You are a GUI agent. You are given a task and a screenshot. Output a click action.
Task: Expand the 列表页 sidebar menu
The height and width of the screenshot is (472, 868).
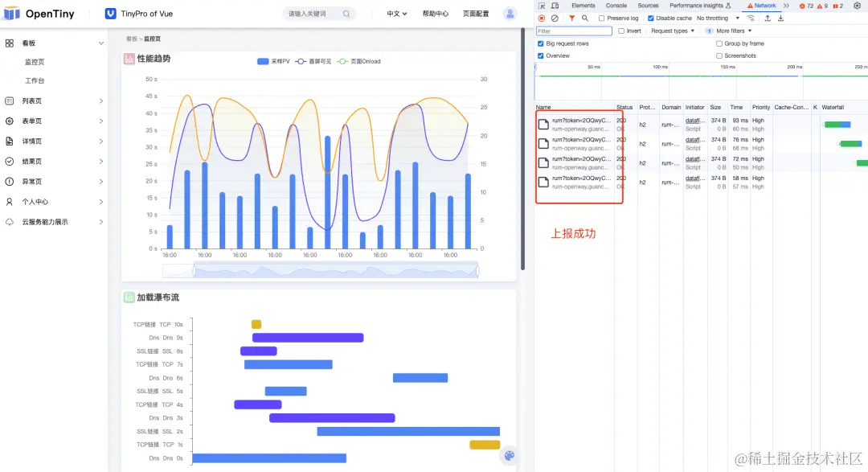[x=54, y=101]
